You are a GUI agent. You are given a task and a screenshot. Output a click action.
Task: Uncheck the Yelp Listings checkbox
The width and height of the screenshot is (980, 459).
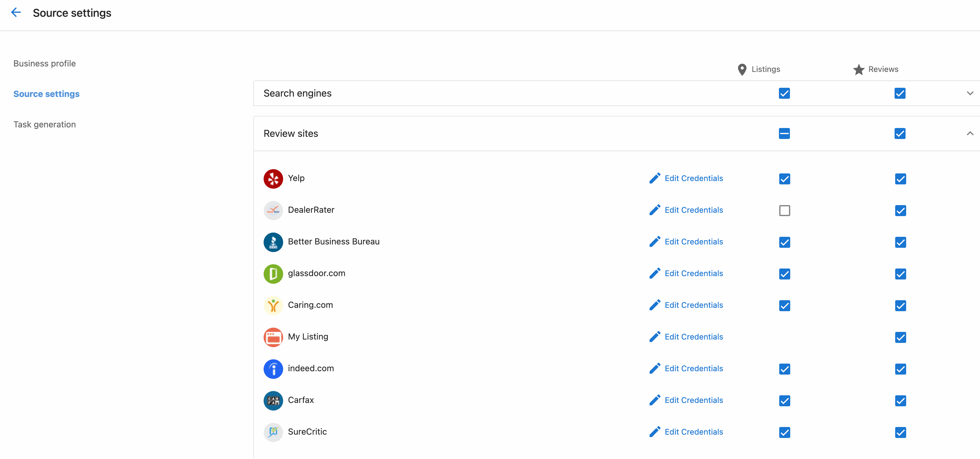click(784, 179)
